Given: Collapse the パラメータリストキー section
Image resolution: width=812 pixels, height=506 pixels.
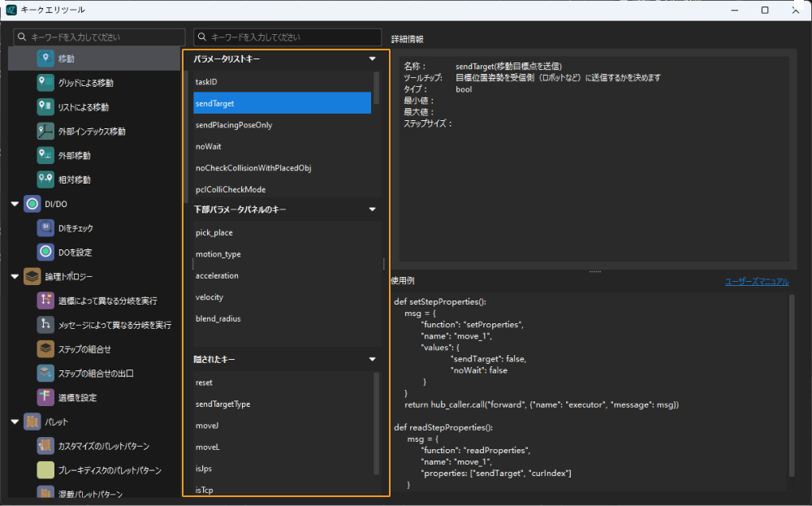Looking at the screenshot, I should (x=372, y=59).
